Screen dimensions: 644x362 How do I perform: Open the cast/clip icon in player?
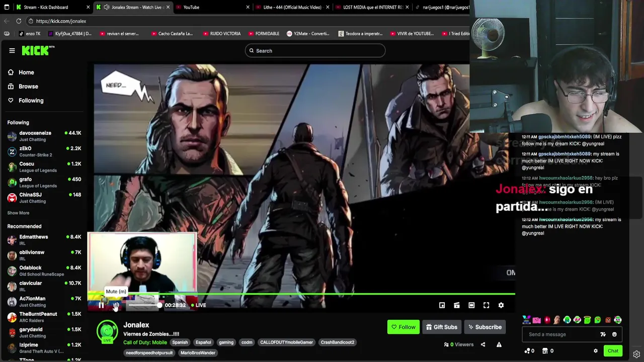click(x=457, y=305)
